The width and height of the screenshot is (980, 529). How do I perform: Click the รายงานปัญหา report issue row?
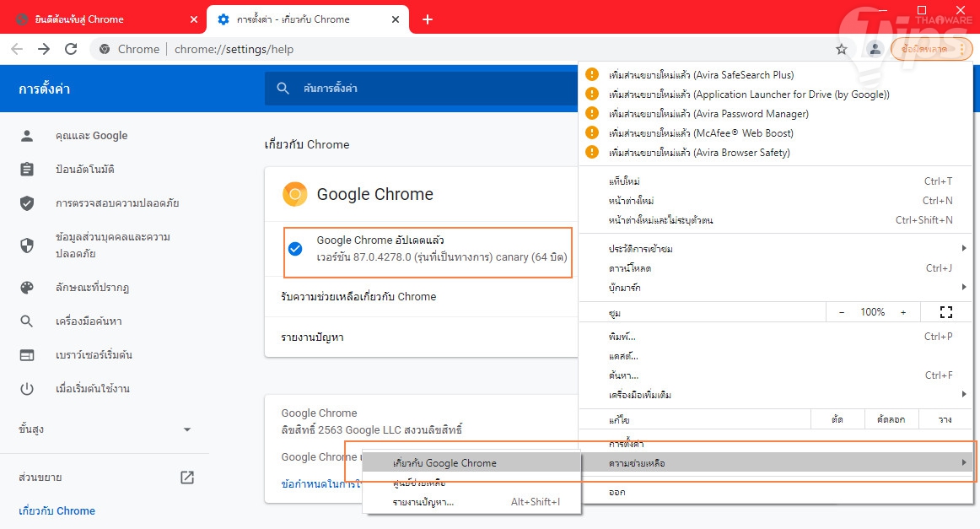tap(312, 337)
